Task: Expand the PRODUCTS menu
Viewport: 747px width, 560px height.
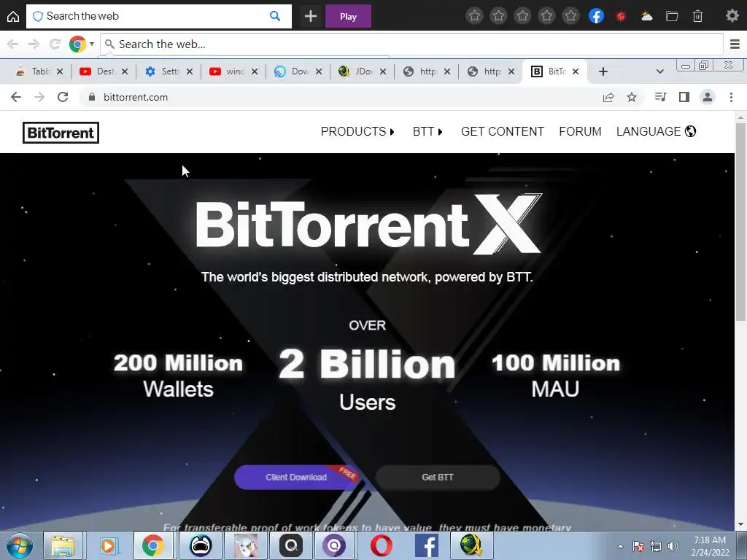Action: [x=357, y=131]
